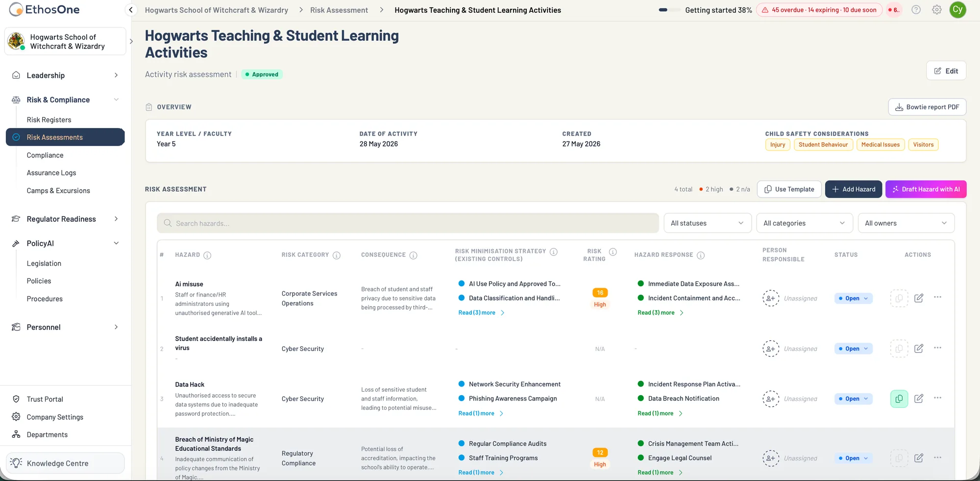Click the info icon next to Hazard header
This screenshot has height=481, width=980.
(x=207, y=255)
